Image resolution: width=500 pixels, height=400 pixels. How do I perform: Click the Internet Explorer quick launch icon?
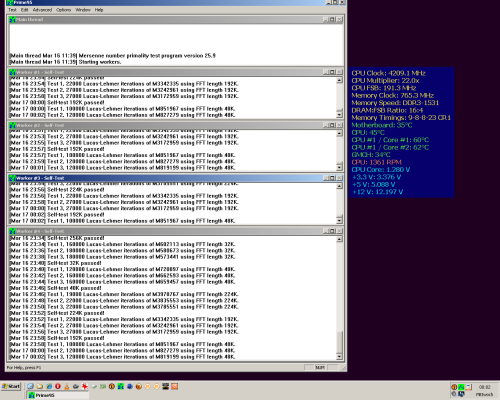pyautogui.click(x=49, y=386)
